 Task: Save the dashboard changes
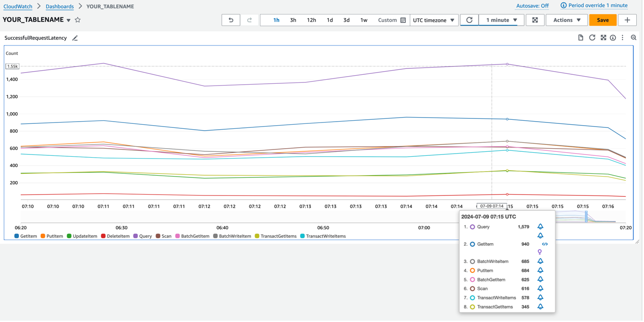point(603,20)
